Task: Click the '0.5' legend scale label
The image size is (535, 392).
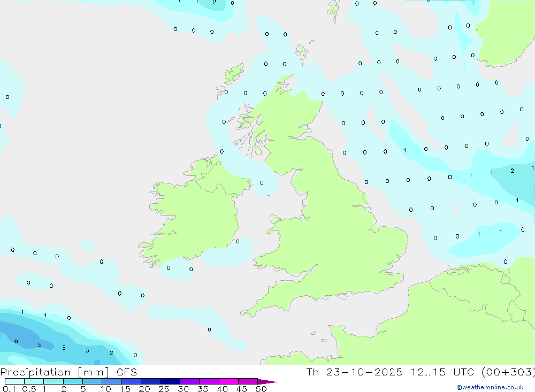Action: (x=29, y=389)
